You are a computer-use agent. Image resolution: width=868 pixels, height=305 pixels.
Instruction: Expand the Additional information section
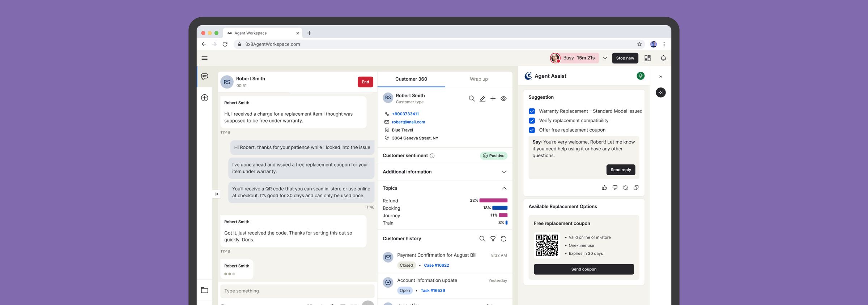pyautogui.click(x=444, y=172)
